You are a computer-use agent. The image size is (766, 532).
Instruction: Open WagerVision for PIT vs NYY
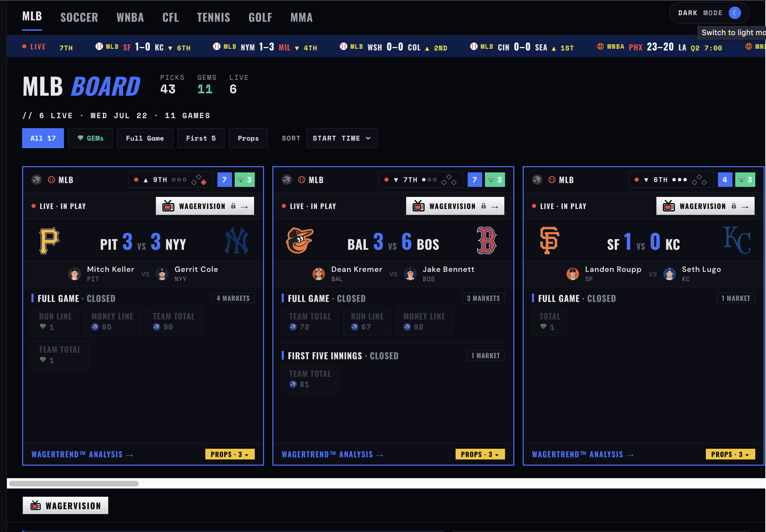(205, 206)
